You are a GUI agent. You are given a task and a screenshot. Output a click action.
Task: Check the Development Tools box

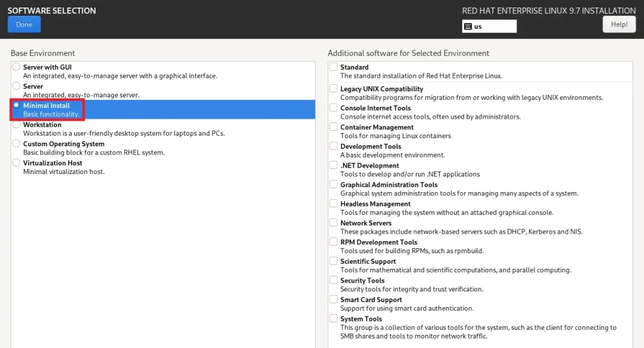[x=333, y=146]
